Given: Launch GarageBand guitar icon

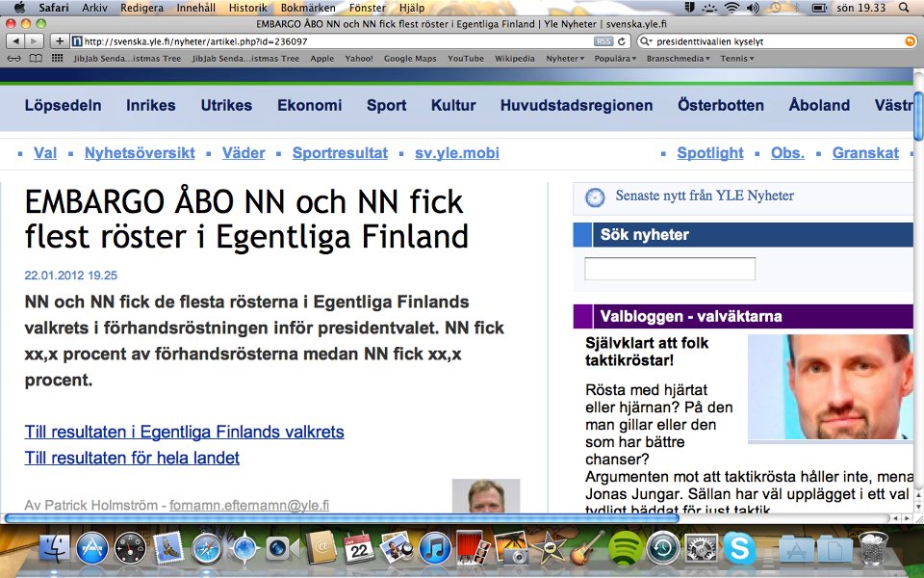Looking at the screenshot, I should (586, 548).
